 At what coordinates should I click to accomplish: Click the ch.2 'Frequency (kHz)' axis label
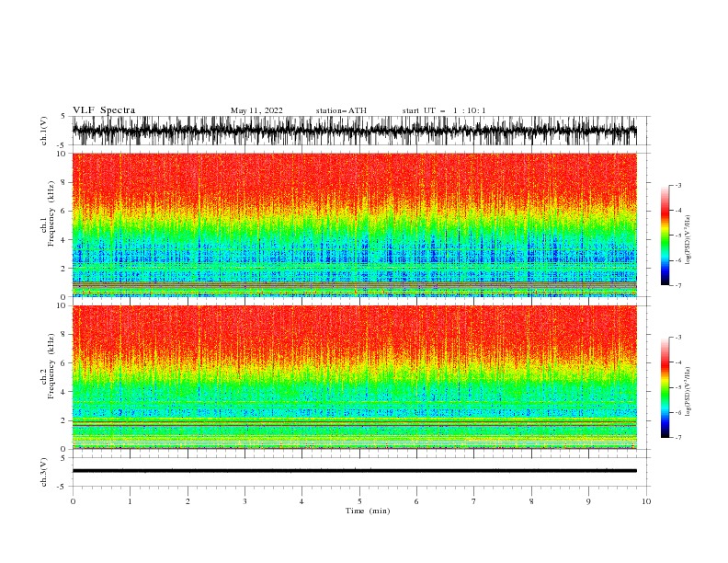tap(51, 365)
